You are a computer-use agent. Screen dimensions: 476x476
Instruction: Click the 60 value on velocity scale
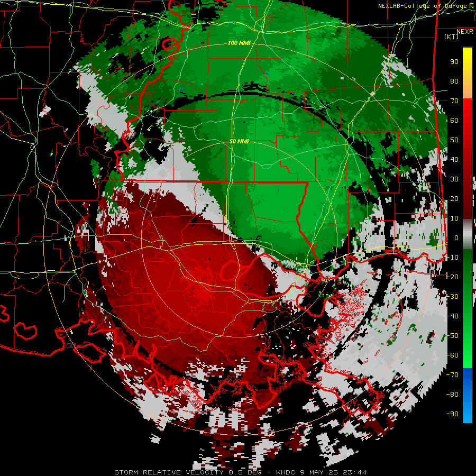(454, 120)
